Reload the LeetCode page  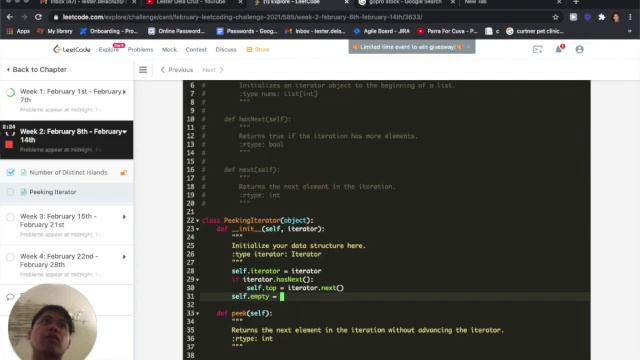[x=38, y=17]
